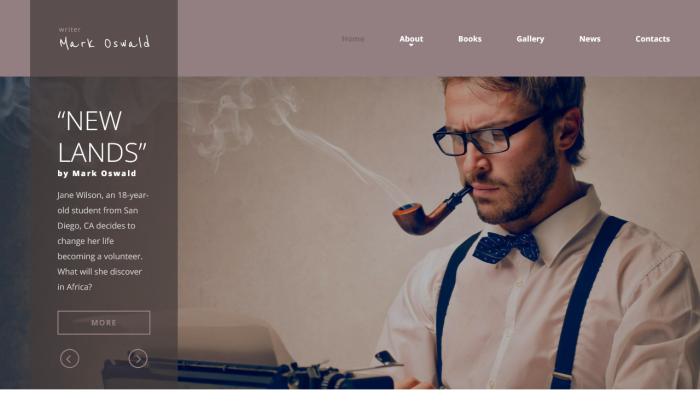The width and height of the screenshot is (700, 414).
Task: Open the Books page
Action: click(470, 39)
